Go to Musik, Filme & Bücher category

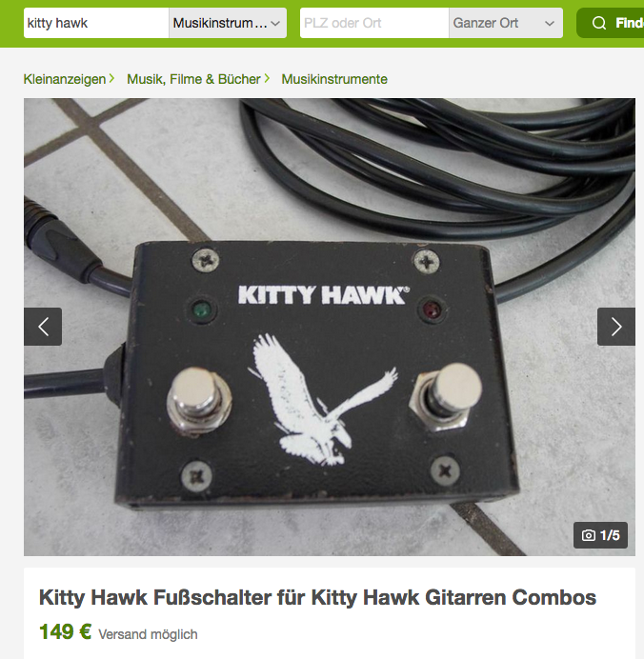(x=193, y=79)
